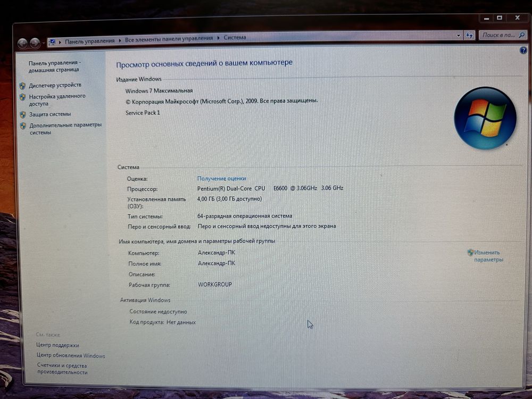Open "Диспетчер устройств" link
Screen dimensions: 532x399
tap(55, 85)
